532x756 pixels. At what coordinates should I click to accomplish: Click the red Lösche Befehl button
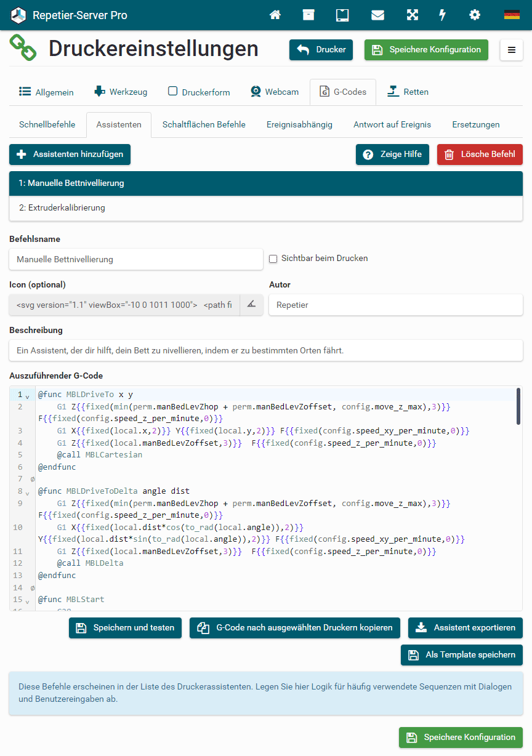click(x=480, y=155)
